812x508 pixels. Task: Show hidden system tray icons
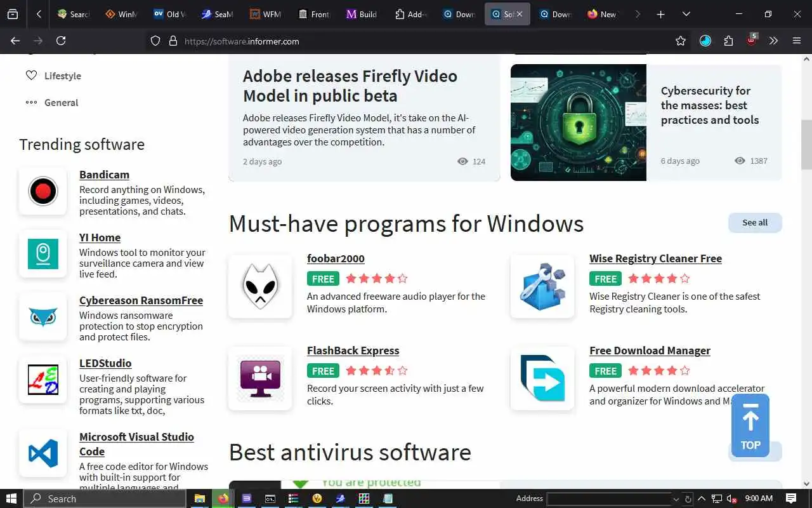point(702,498)
